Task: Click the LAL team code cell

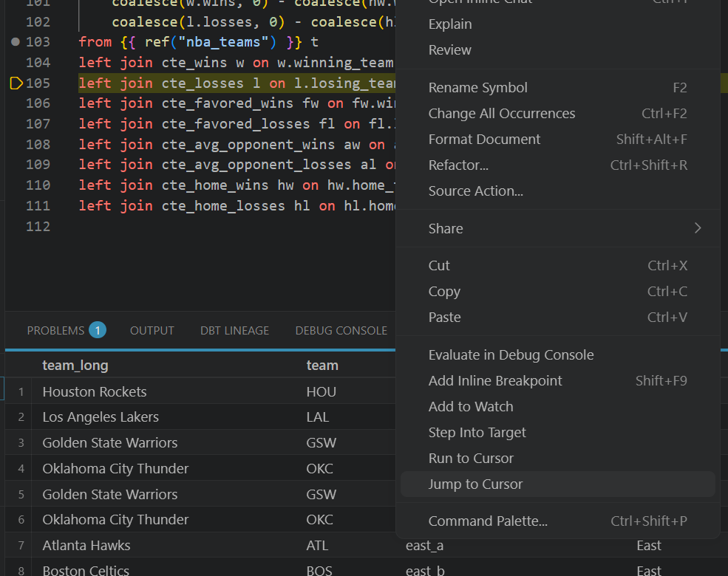Action: tap(318, 417)
